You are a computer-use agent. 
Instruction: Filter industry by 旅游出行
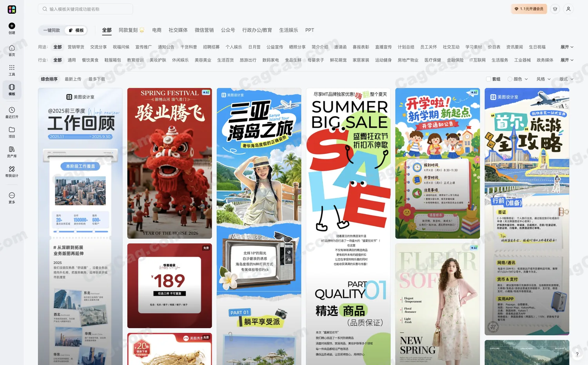pyautogui.click(x=248, y=60)
